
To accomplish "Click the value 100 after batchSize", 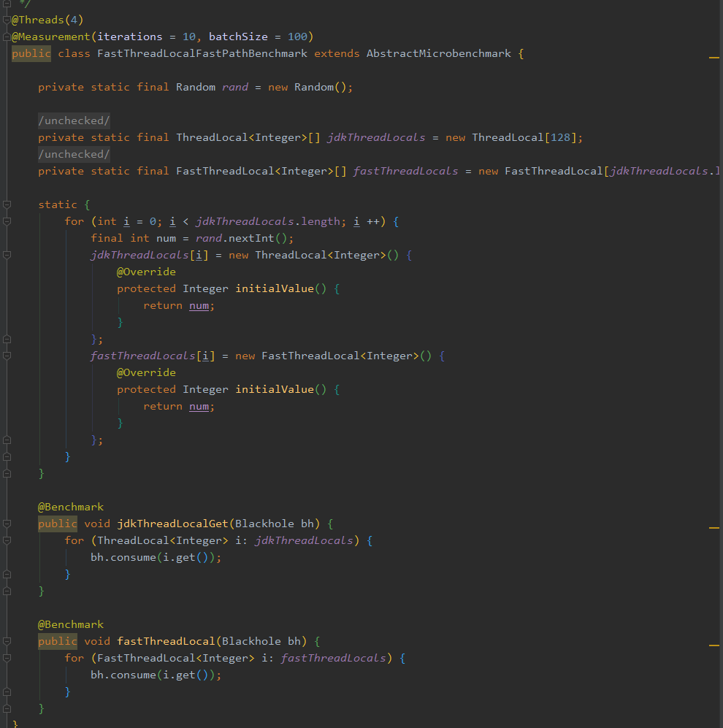I will point(297,37).
